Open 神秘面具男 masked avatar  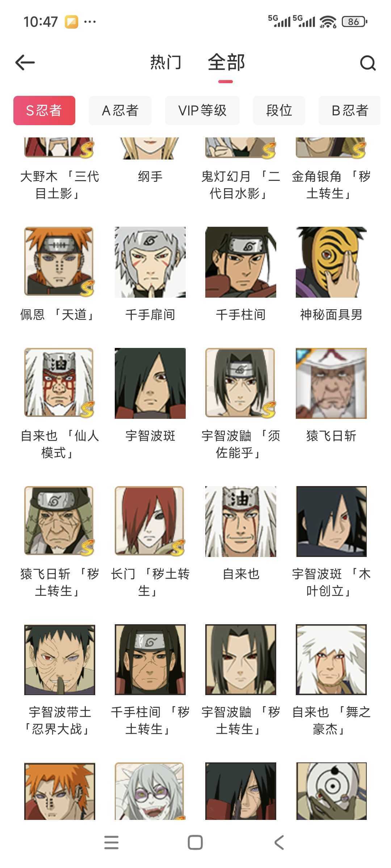pos(331,262)
